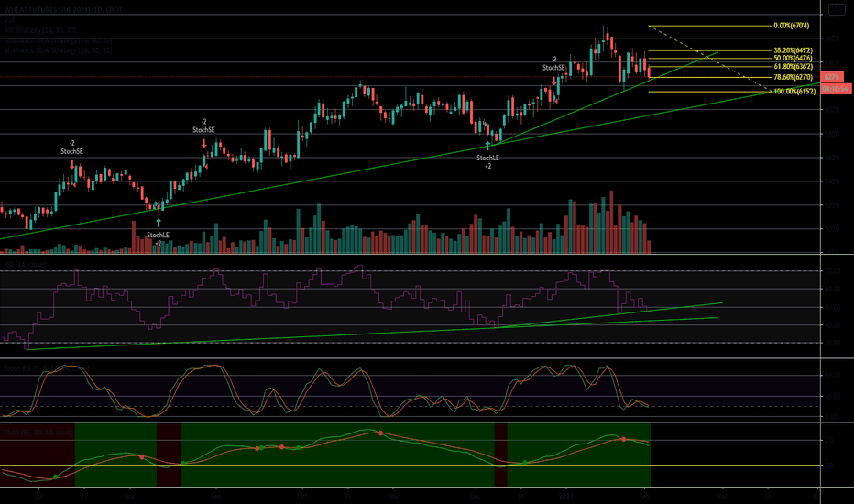Screen dimensions: 854x504
Task: Click the 660'0 price axis label
Action: pyautogui.click(x=832, y=38)
